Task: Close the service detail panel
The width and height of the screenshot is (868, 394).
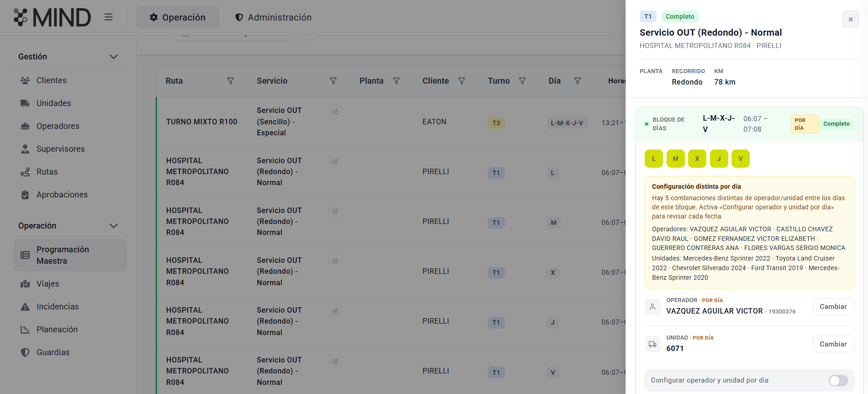Action: coord(851,20)
